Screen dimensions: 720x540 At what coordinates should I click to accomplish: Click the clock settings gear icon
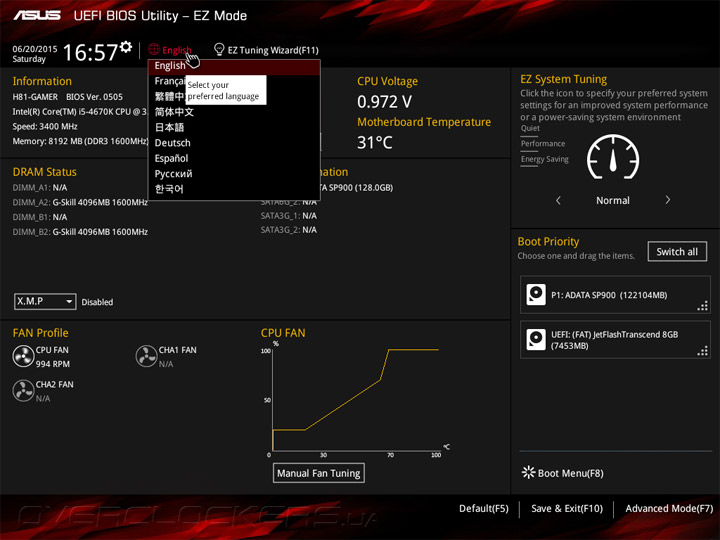125,47
